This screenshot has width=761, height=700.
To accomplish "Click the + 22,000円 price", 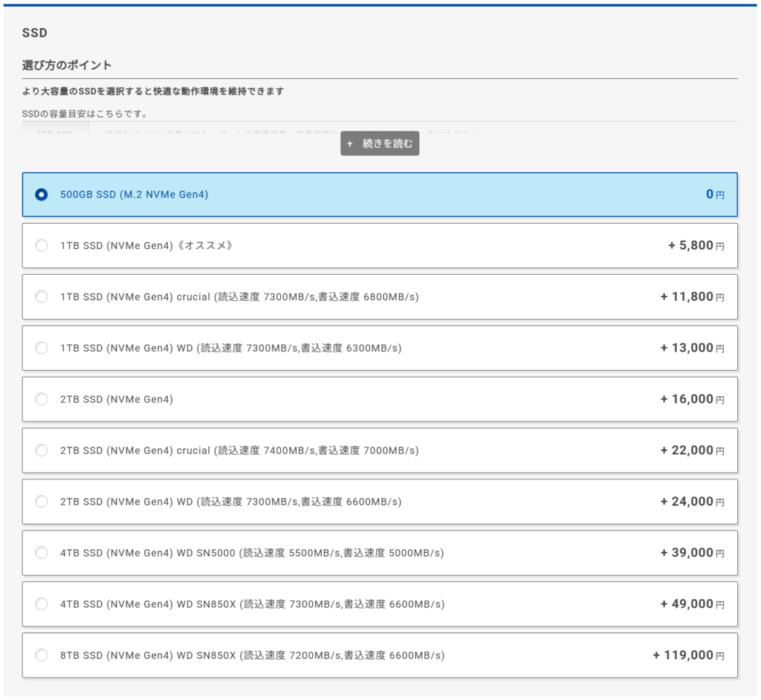I will (692, 450).
